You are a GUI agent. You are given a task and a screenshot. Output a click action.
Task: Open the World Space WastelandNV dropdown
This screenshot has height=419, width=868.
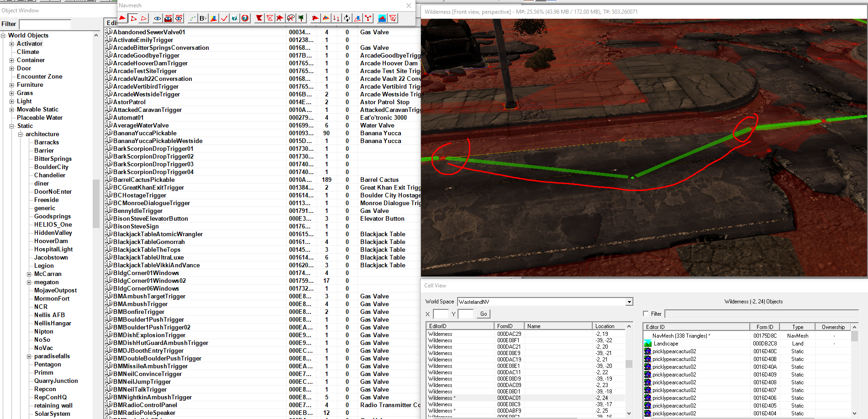click(x=629, y=302)
